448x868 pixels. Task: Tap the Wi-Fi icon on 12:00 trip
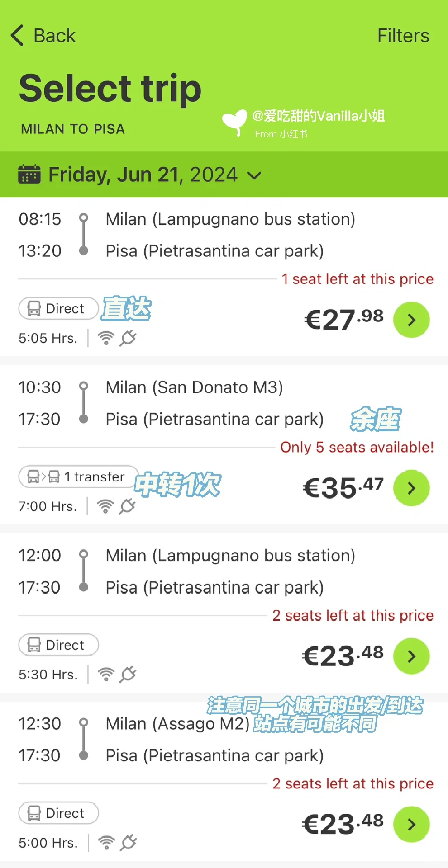(x=106, y=675)
